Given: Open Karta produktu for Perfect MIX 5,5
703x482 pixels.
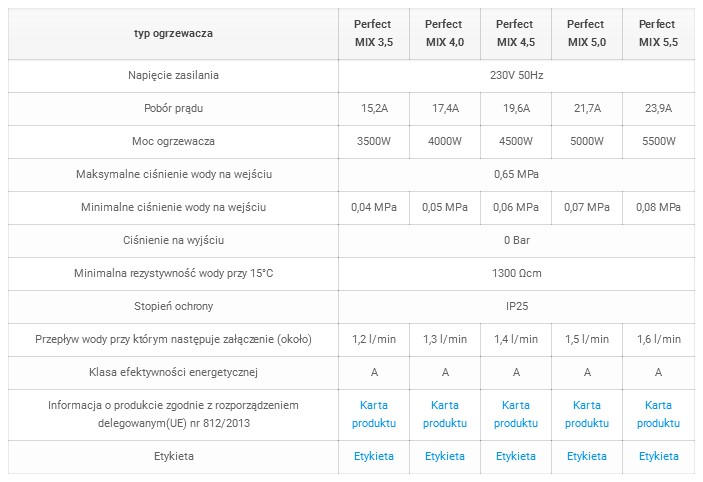Looking at the screenshot, I should [658, 414].
